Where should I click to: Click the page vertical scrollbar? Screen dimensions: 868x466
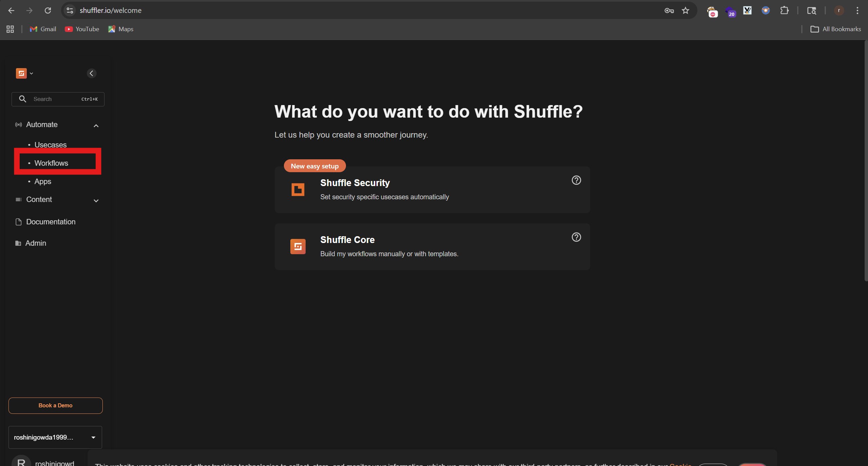click(x=866, y=161)
